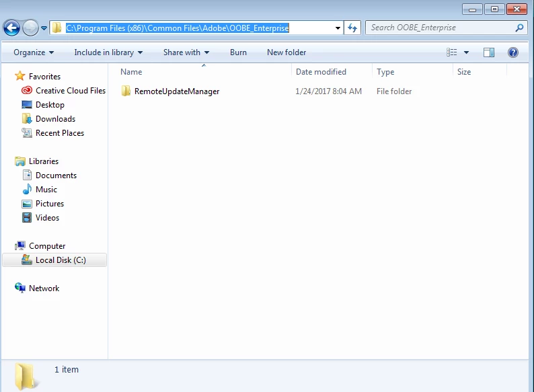The width and height of the screenshot is (534, 392).
Task: Select Libraries in navigation pane
Action: pos(44,161)
